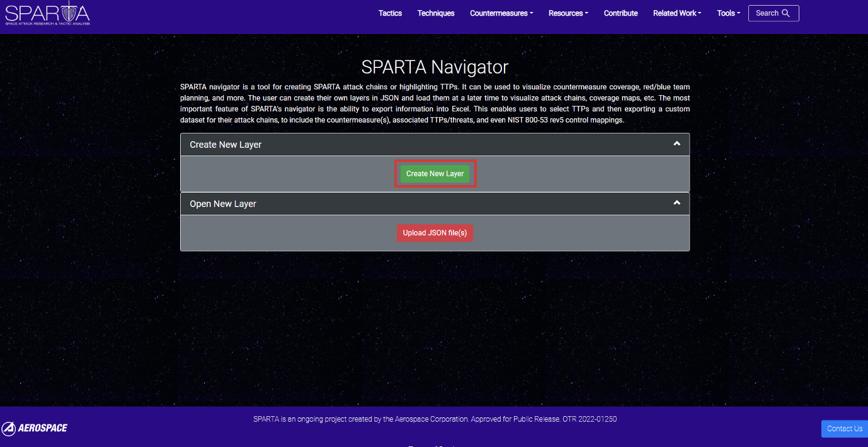868x447 pixels.
Task: Collapse the Create New Layer panel chevron
Action: coord(677,144)
